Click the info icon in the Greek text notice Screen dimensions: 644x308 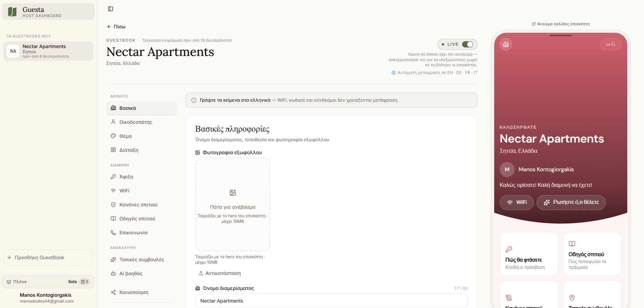pos(194,100)
